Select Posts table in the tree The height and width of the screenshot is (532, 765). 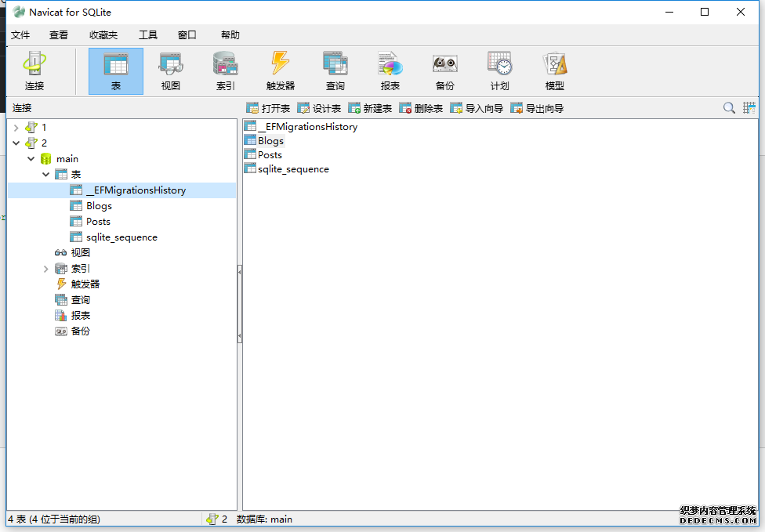coord(98,222)
